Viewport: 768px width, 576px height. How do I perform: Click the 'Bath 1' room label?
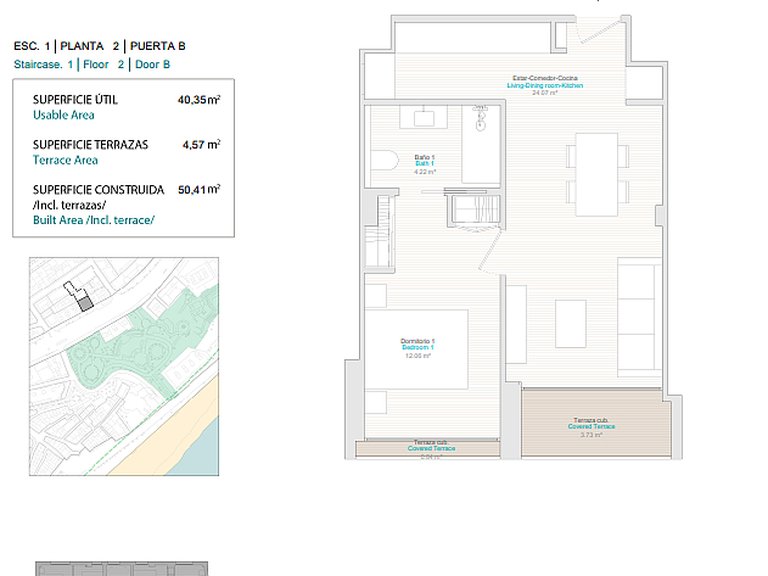[x=424, y=164]
